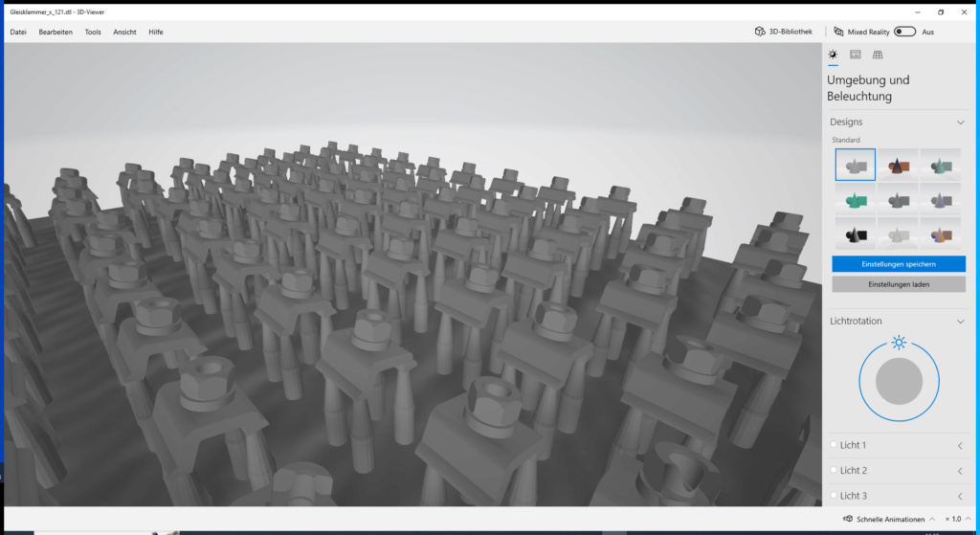This screenshot has height=535, width=980.
Task: Select the dark gray middle design thumbnail
Action: (898, 199)
